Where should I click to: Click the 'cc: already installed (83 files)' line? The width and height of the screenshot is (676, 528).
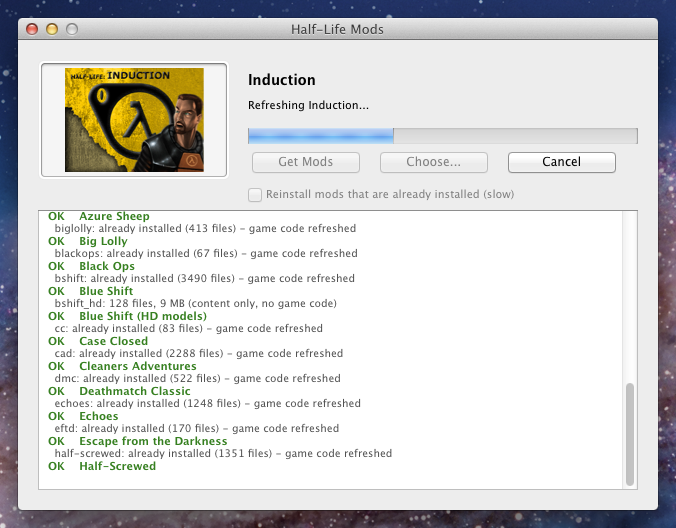click(x=188, y=328)
